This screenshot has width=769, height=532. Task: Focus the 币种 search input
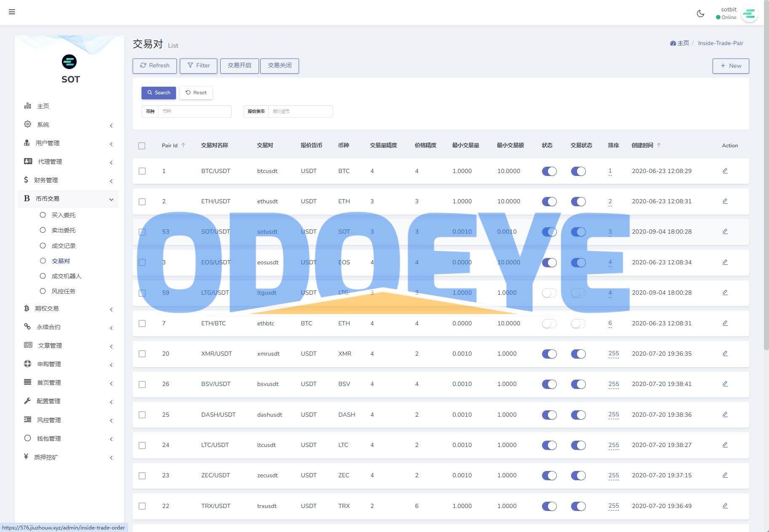tap(195, 112)
